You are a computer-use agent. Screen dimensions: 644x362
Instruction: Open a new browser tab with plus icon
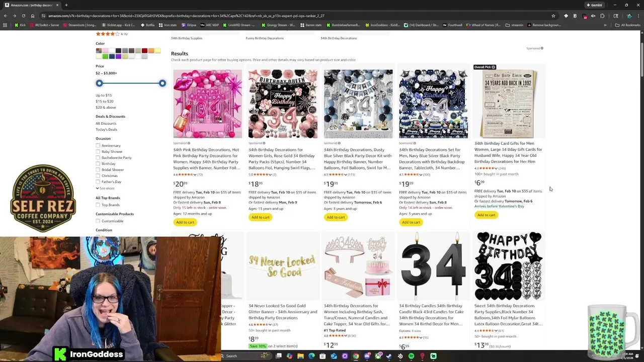[66, 5]
